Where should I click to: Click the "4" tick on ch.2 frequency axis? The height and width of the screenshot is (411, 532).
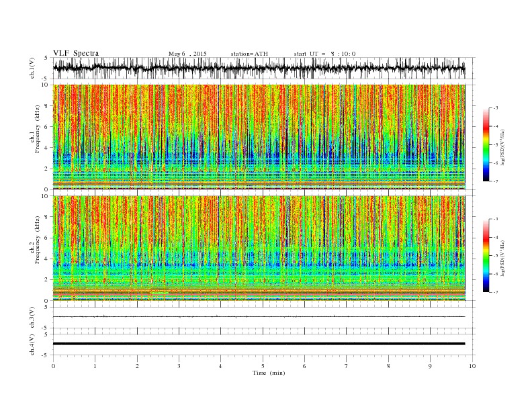point(47,259)
